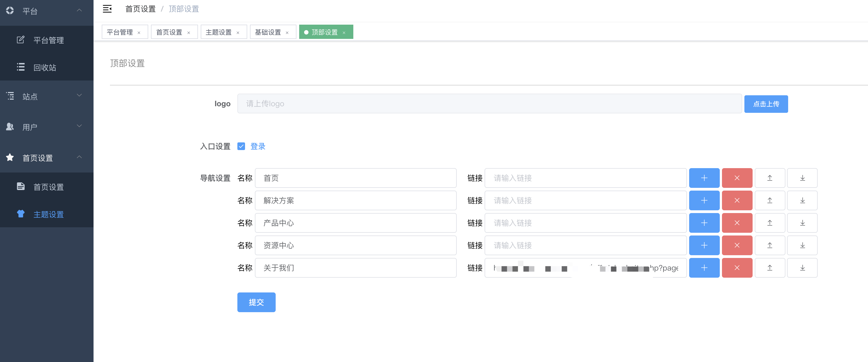Screen dimensions: 868x362
Task: Delete the 解决方案 navigation row
Action: 736,200
